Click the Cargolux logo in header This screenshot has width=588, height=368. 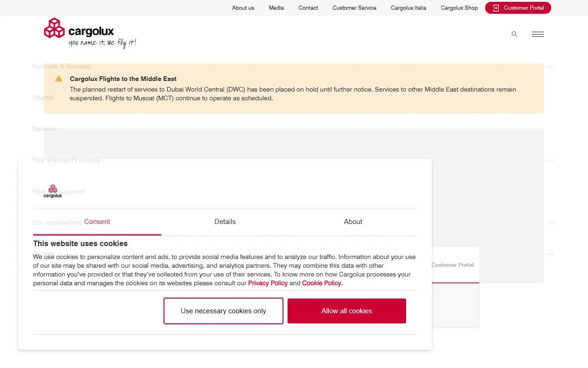tap(90, 33)
